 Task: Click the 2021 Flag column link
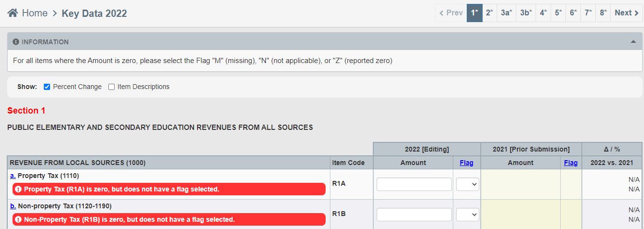(571, 163)
